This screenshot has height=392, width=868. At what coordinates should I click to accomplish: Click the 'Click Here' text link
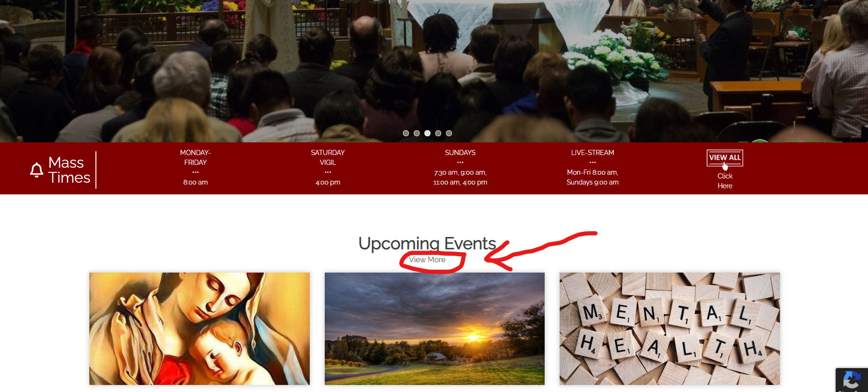(x=725, y=181)
